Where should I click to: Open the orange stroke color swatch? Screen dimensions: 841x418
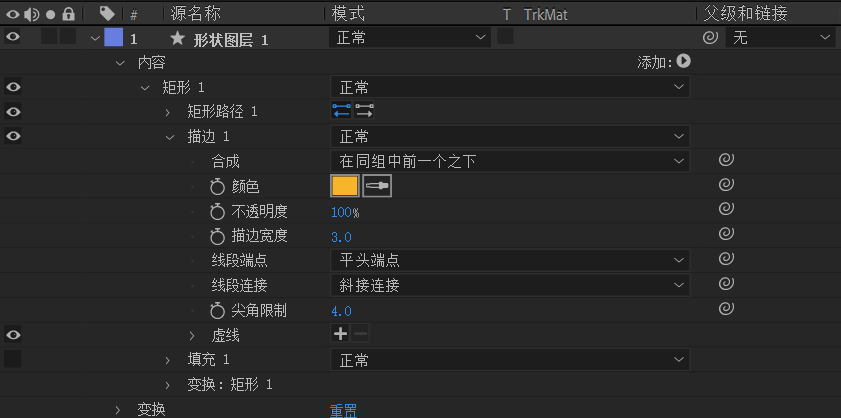coord(344,186)
